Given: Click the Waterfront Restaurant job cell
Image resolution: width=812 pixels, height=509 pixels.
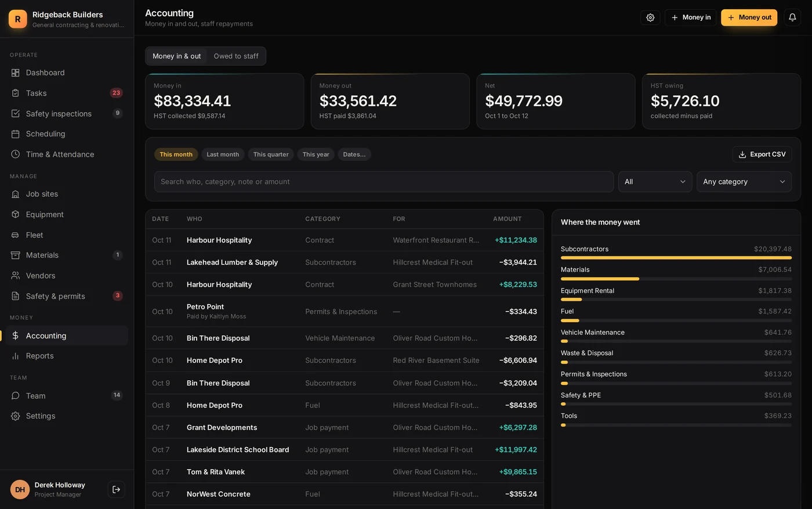Looking at the screenshot, I should (436, 240).
